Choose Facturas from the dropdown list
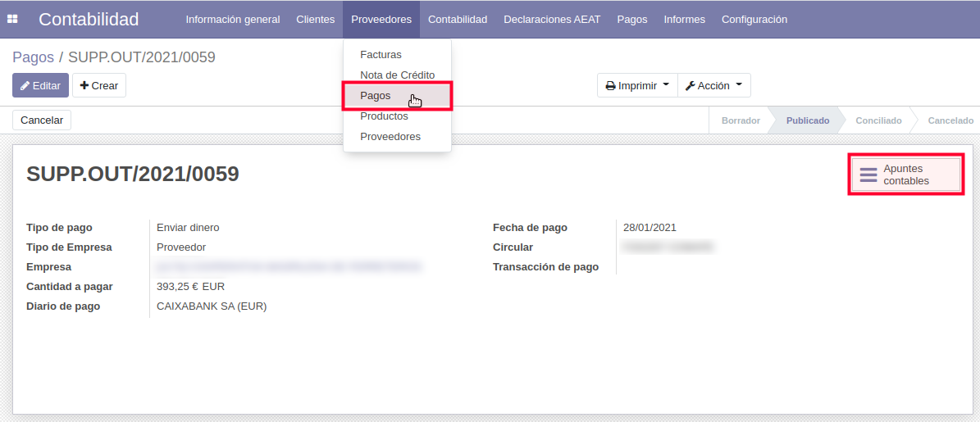 point(381,55)
